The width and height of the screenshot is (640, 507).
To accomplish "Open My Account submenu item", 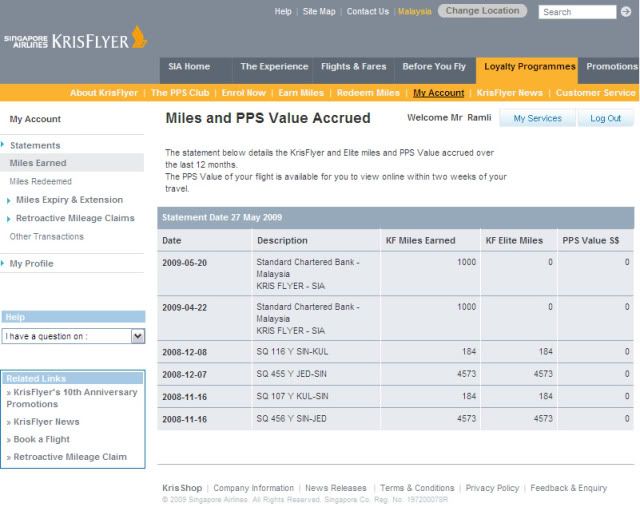I will click(x=439, y=93).
